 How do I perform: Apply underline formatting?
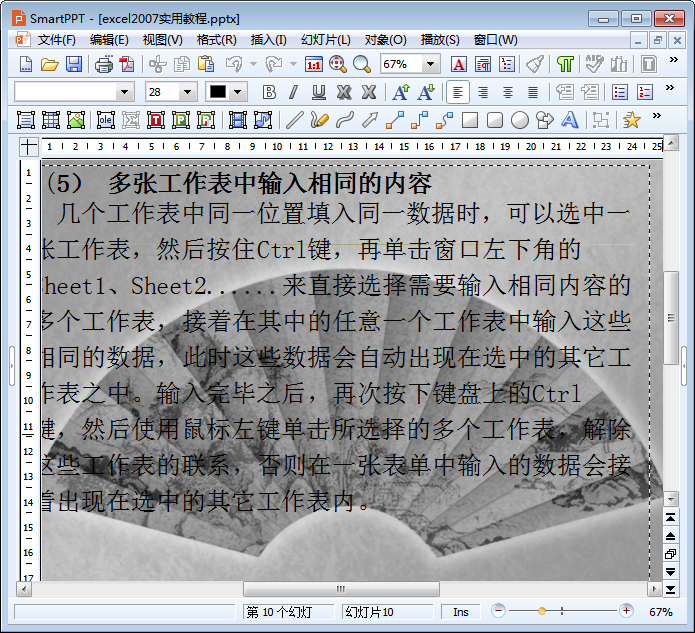tap(318, 92)
